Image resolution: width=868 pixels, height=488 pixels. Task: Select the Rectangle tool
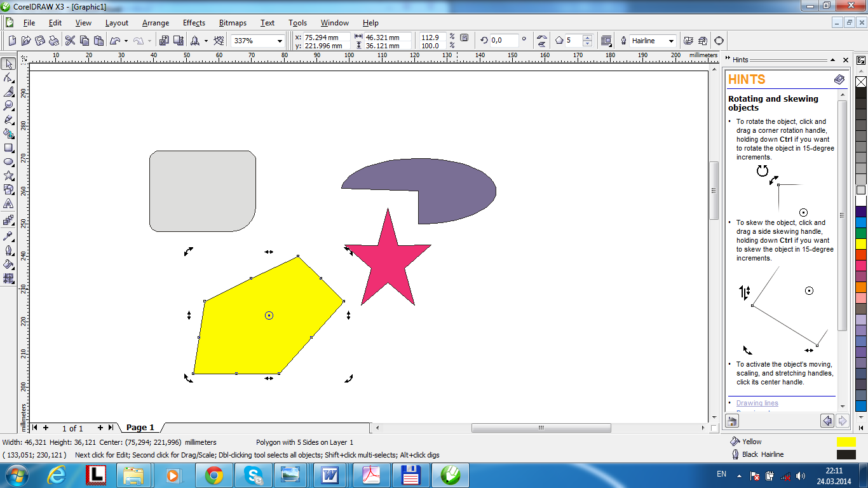[9, 147]
